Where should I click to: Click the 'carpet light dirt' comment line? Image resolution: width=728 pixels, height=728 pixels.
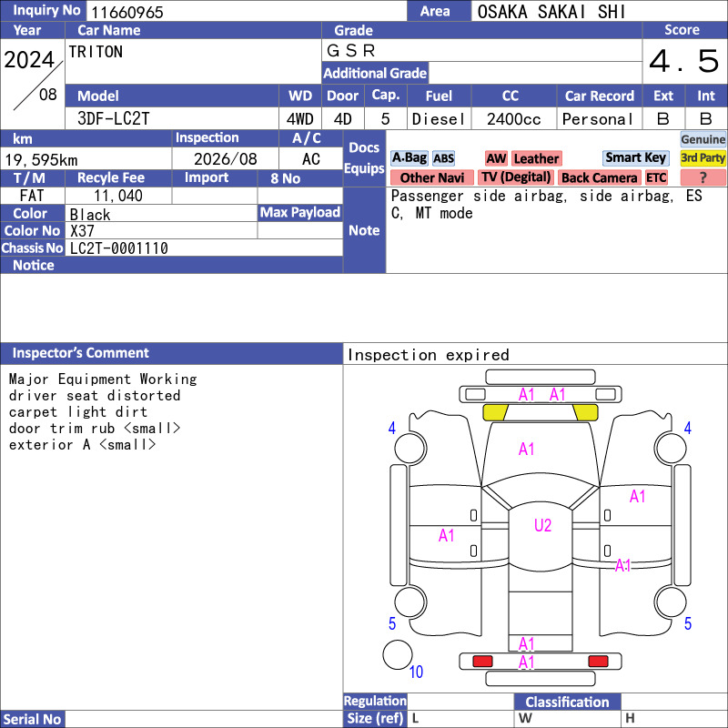78,412
